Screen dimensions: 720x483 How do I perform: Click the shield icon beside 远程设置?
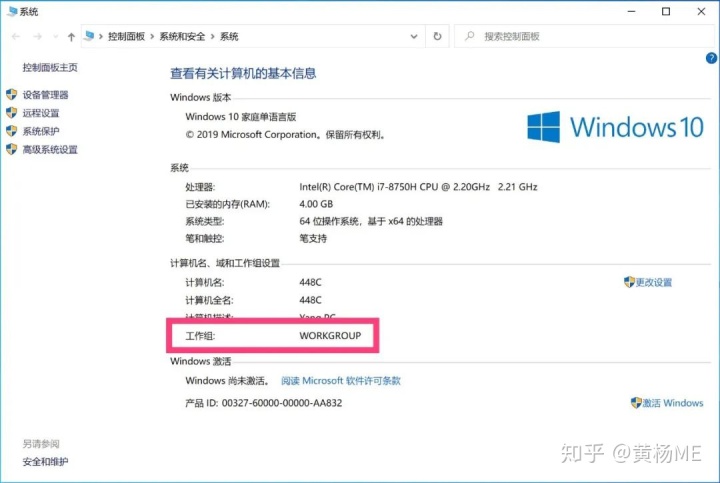[11, 112]
